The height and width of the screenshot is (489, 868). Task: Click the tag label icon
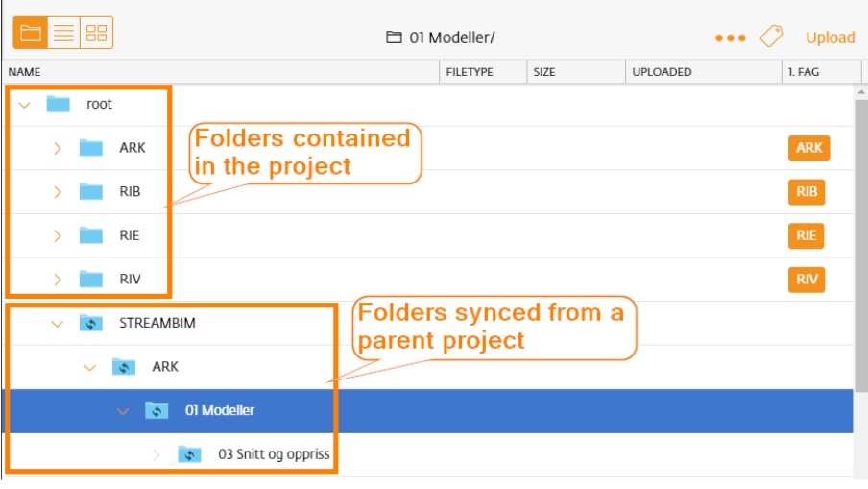tap(771, 37)
